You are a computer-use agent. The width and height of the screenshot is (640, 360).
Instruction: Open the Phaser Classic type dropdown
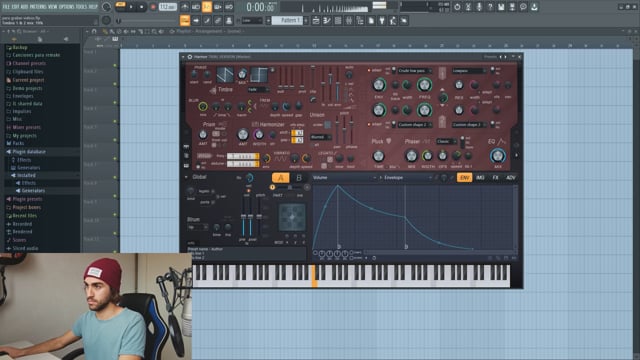click(x=446, y=141)
